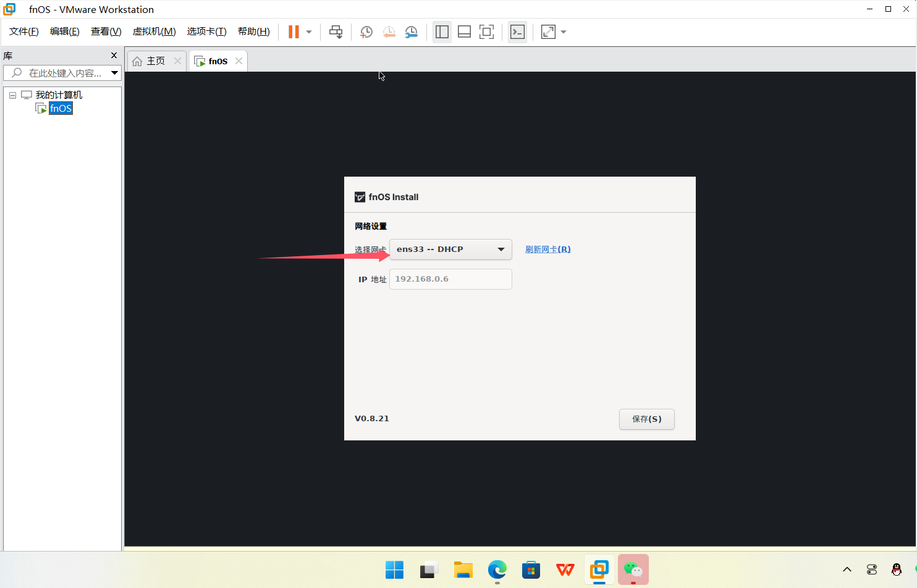Revert VM to the previous snapshot
This screenshot has width=917, height=588.
click(x=389, y=32)
